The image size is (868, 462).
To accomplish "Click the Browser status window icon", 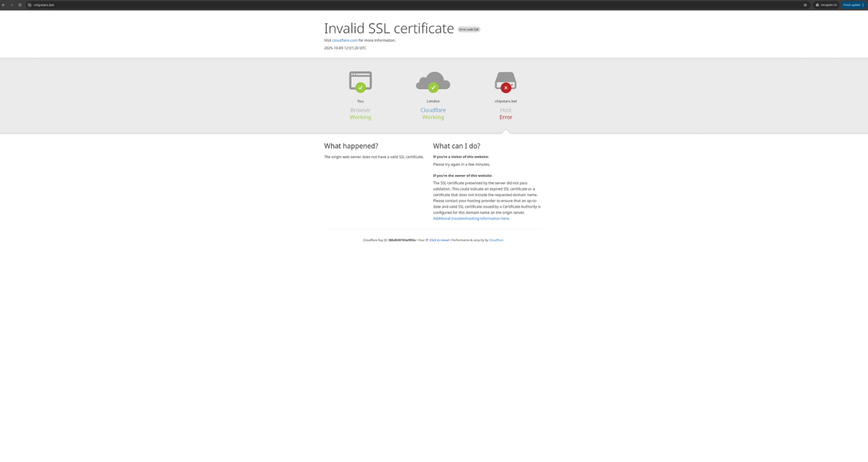I will [360, 82].
